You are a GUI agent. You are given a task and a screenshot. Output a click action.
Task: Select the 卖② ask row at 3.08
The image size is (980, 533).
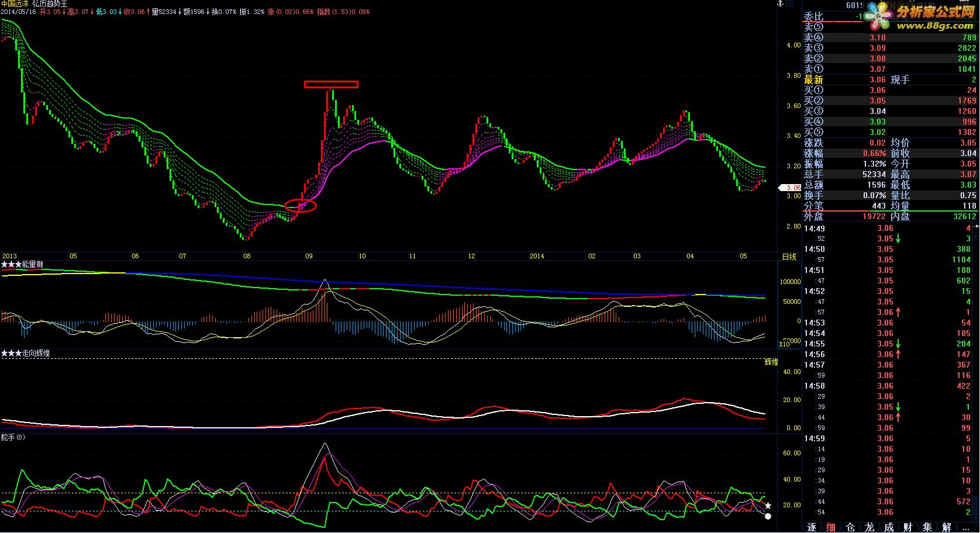click(x=890, y=58)
